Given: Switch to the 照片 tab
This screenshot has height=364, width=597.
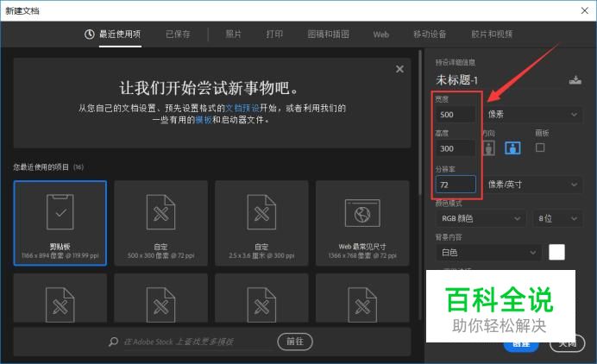Looking at the screenshot, I should (234, 35).
